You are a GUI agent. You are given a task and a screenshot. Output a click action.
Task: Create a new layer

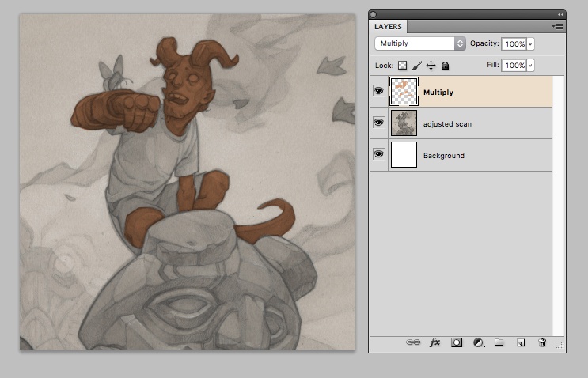521,342
